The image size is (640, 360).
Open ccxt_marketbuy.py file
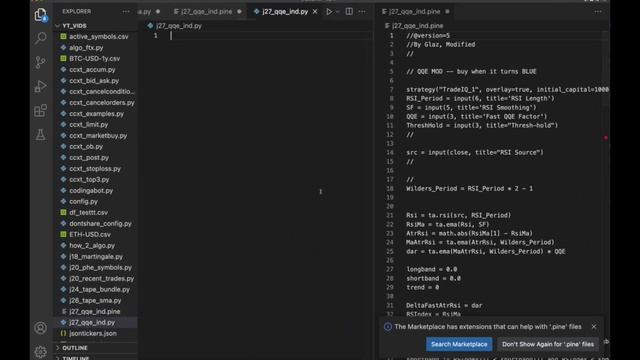coord(98,136)
